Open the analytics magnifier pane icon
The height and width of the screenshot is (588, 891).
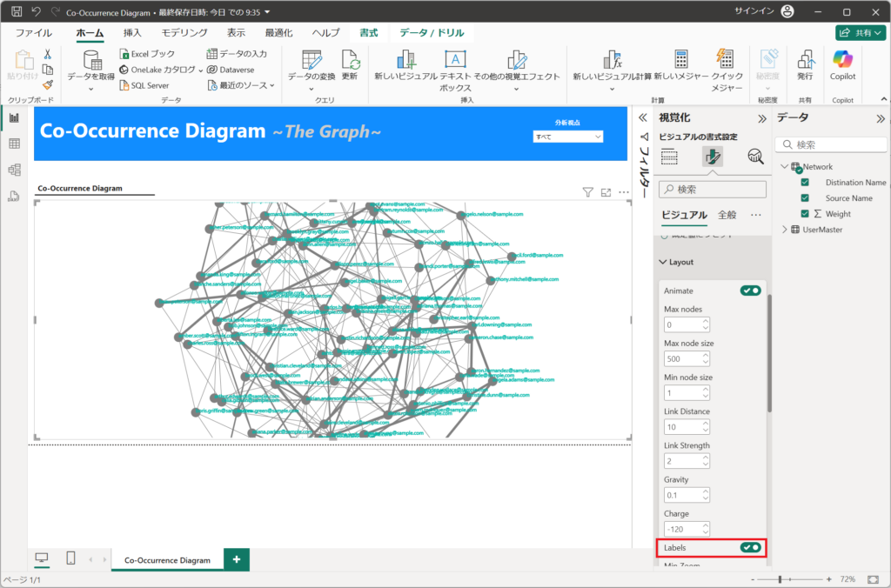pos(755,157)
